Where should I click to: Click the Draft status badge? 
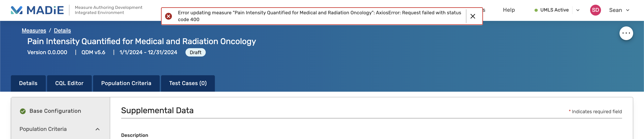pyautogui.click(x=195, y=53)
